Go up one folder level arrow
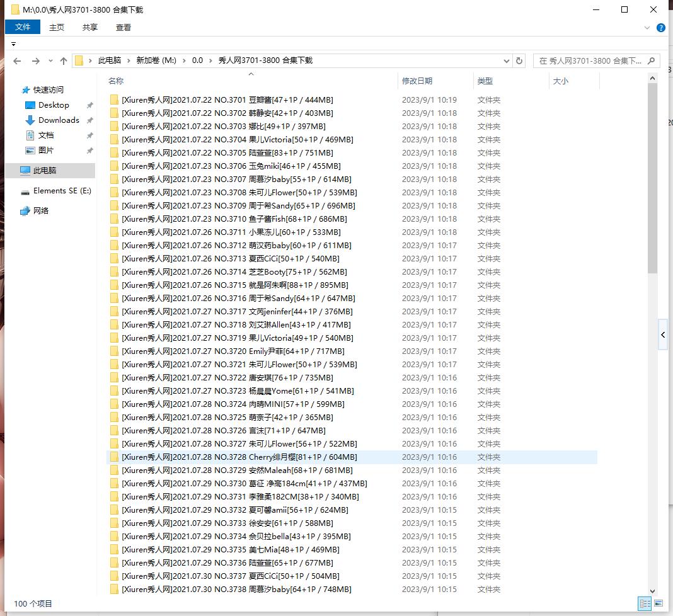673x616 pixels. 64,61
